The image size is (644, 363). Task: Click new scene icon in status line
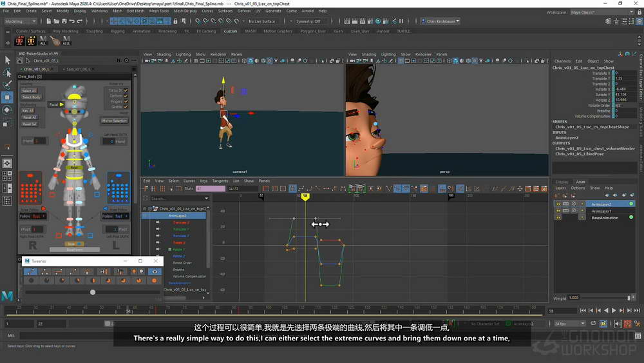pyautogui.click(x=48, y=21)
